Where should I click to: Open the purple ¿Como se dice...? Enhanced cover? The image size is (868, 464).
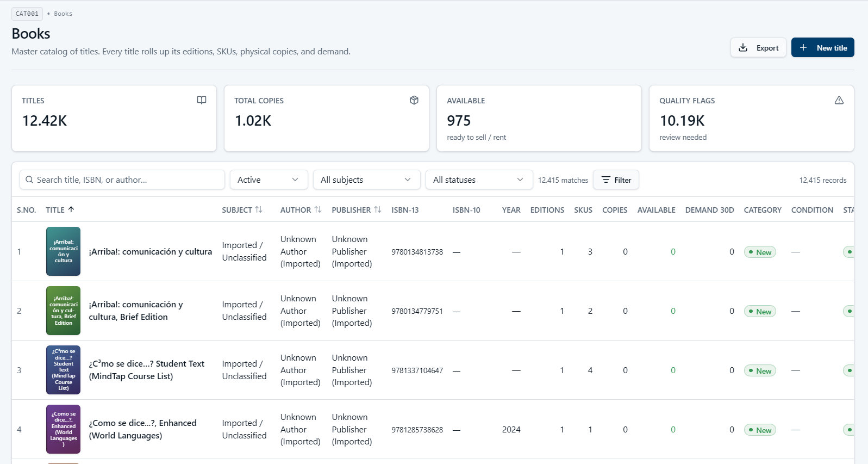[63, 429]
